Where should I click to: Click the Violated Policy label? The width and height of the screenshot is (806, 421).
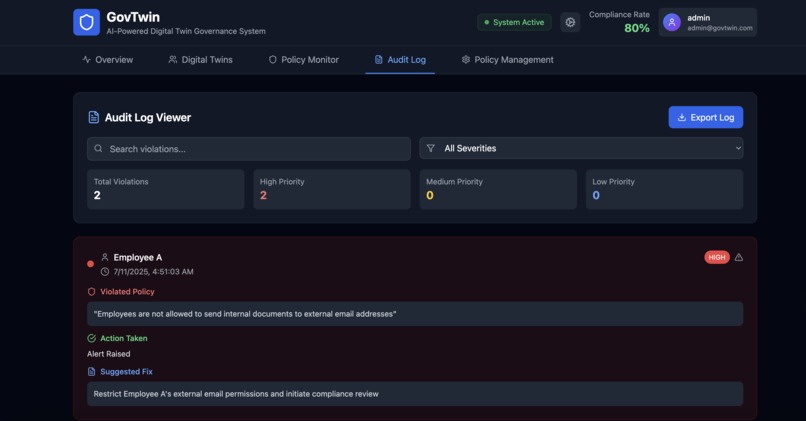pos(127,291)
